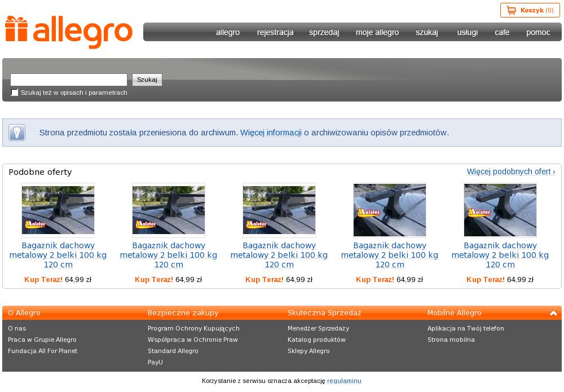Click the 'Podobne oferty' section heading

40,172
